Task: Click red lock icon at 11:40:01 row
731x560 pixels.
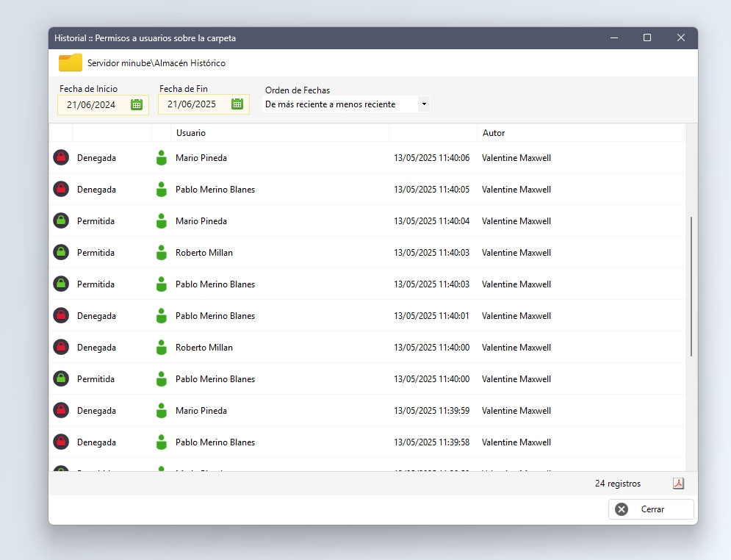Action: click(x=61, y=316)
